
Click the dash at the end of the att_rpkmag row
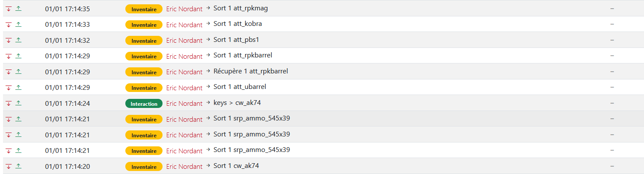(612, 9)
